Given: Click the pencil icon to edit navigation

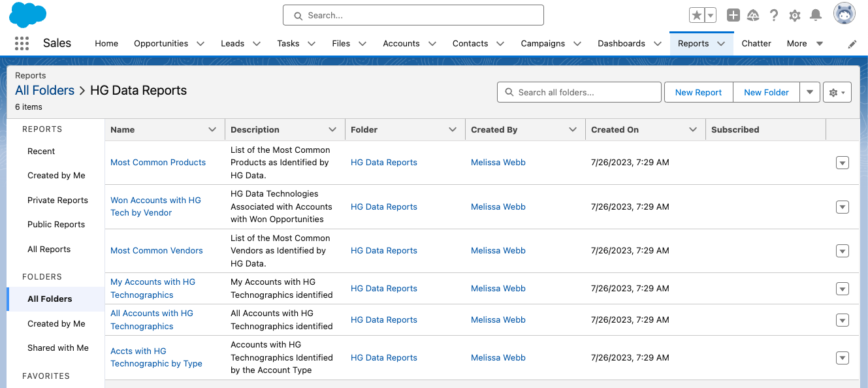Looking at the screenshot, I should click(852, 44).
